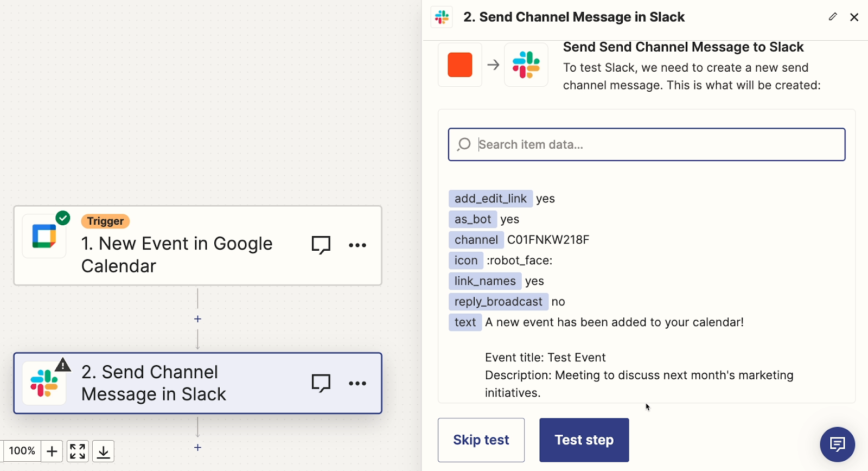Image resolution: width=868 pixels, height=471 pixels.
Task: Zoom in the canvas with the plus button
Action: pos(52,451)
